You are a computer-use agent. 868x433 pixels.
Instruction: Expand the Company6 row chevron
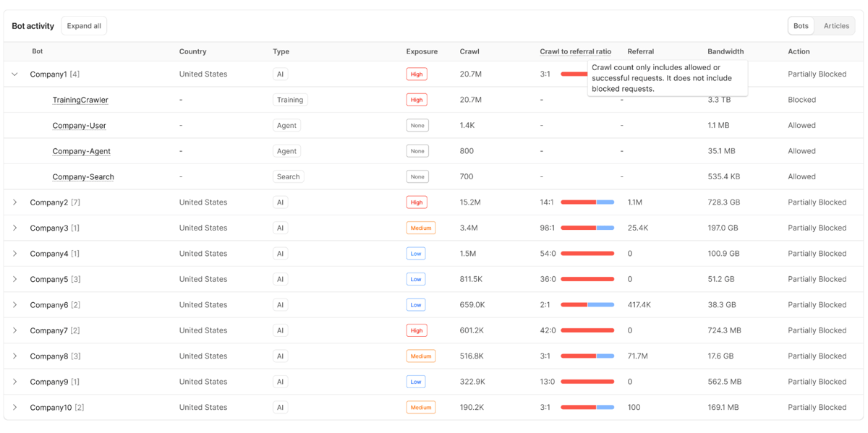click(14, 305)
